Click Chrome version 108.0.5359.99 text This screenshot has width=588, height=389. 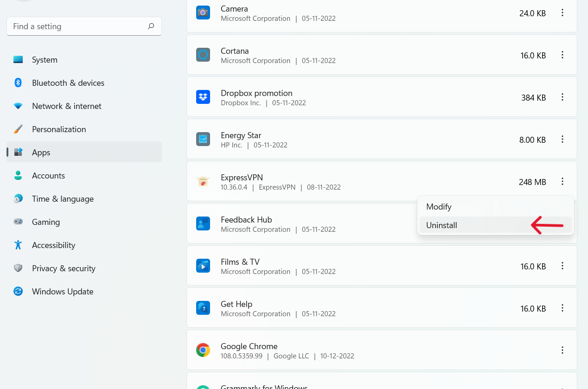point(242,356)
